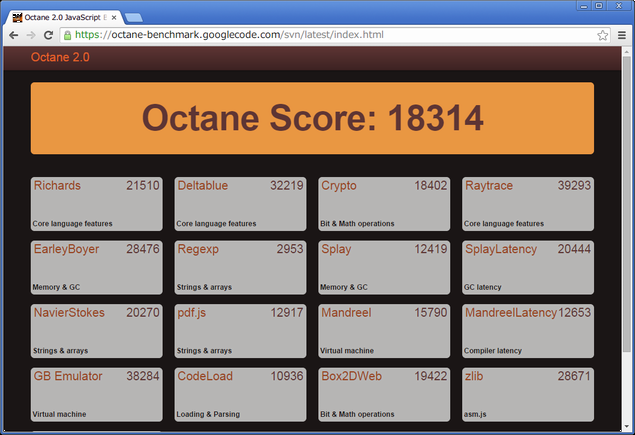
Task: Open the Crypto benchmark link
Action: [339, 186]
